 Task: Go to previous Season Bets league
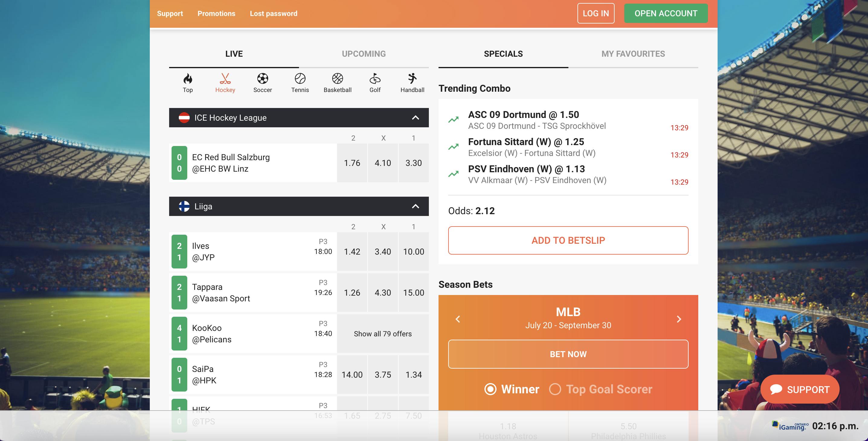458,319
